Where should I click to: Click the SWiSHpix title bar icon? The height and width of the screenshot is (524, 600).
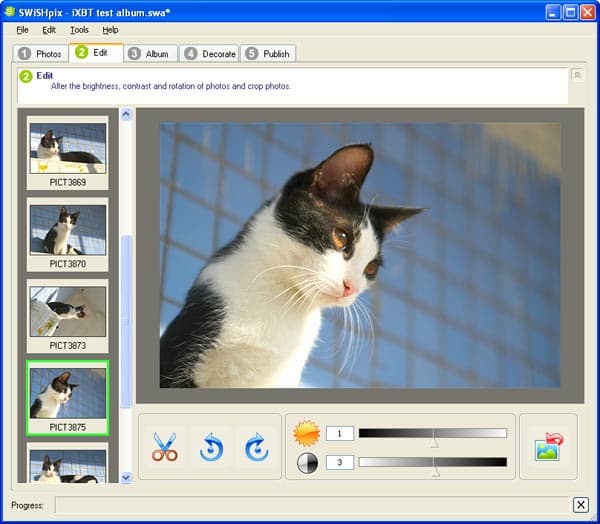[x=10, y=12]
